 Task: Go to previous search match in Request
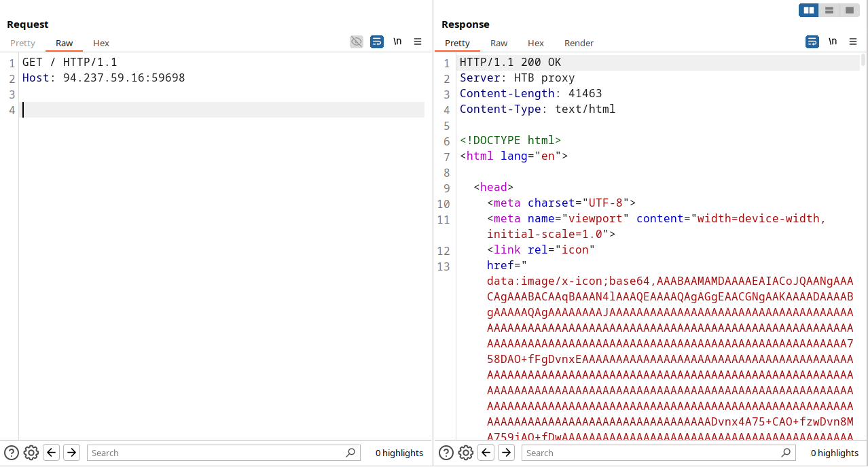tap(52, 453)
